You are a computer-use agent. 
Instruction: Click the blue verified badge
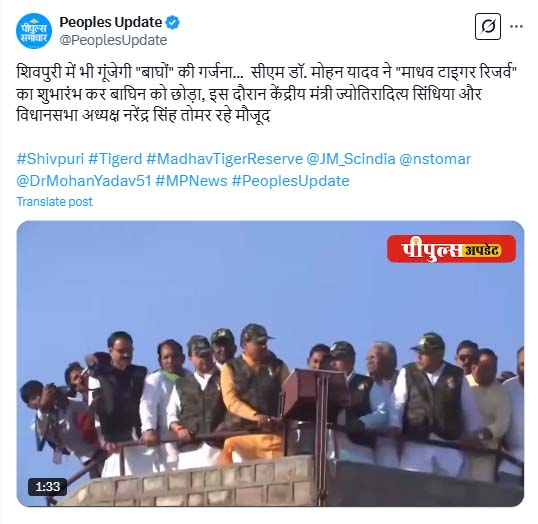172,23
